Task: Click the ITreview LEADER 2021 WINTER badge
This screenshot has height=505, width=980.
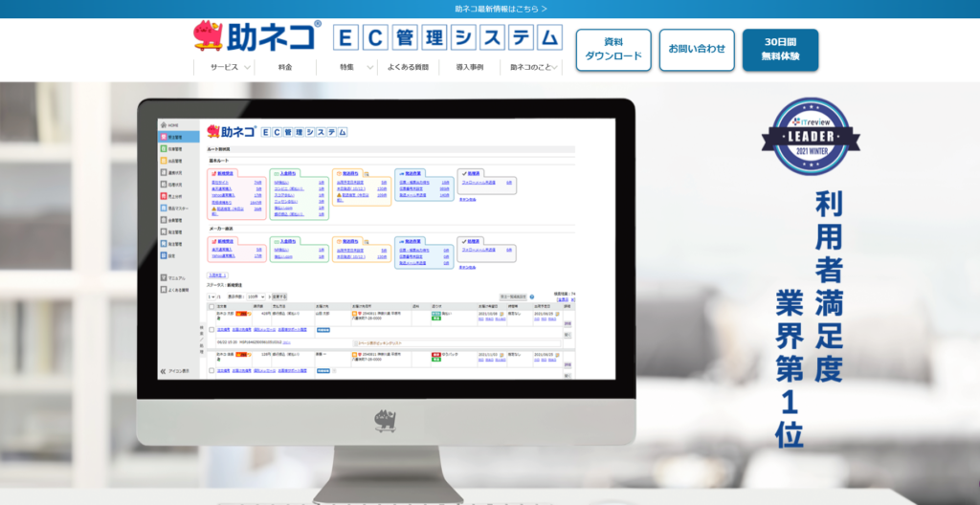Action: coord(810,136)
